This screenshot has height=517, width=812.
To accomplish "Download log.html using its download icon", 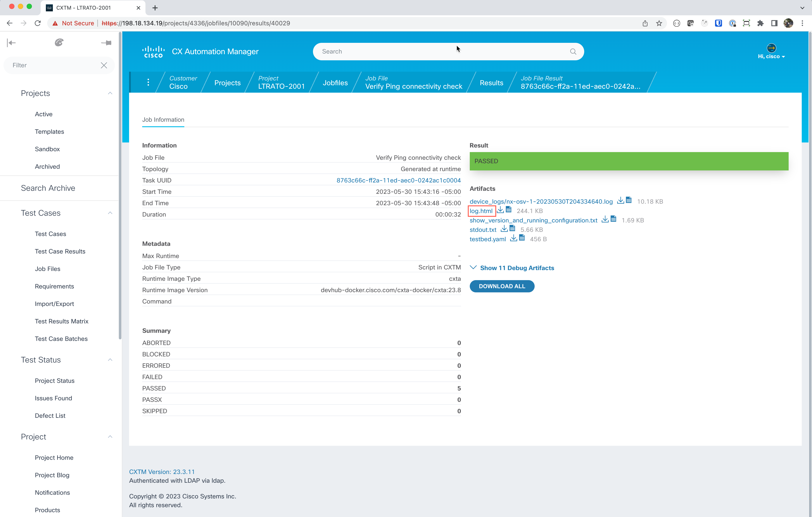I will coord(500,210).
